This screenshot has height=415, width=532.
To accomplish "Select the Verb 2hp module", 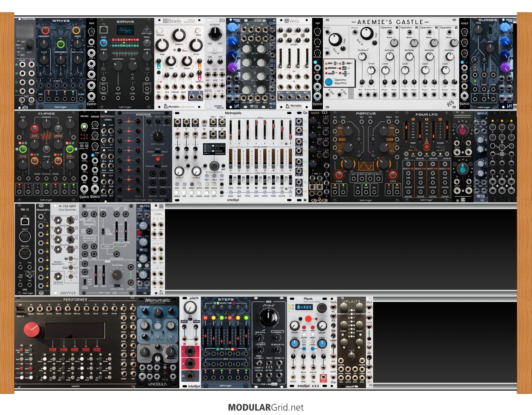I will pos(333,342).
